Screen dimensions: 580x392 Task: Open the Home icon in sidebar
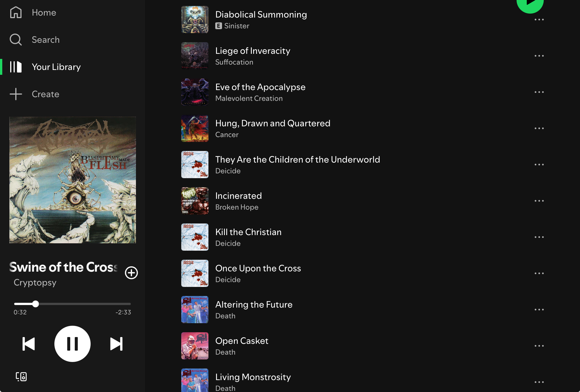pos(16,12)
